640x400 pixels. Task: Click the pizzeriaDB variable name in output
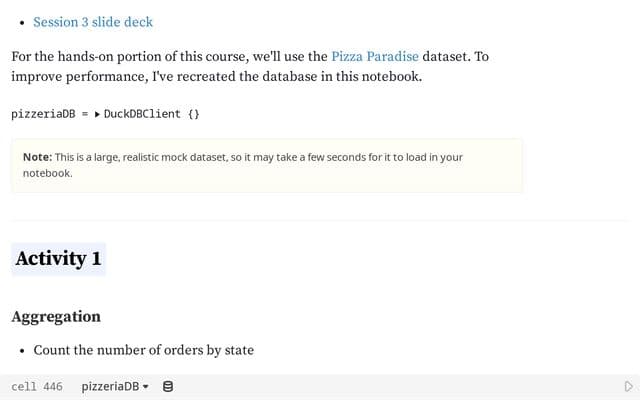[x=43, y=114]
